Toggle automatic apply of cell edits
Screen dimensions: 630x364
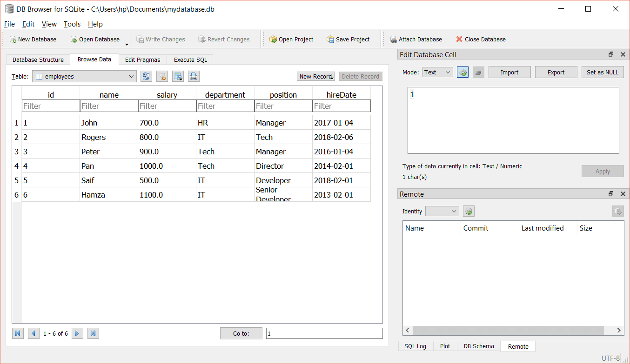[x=462, y=72]
